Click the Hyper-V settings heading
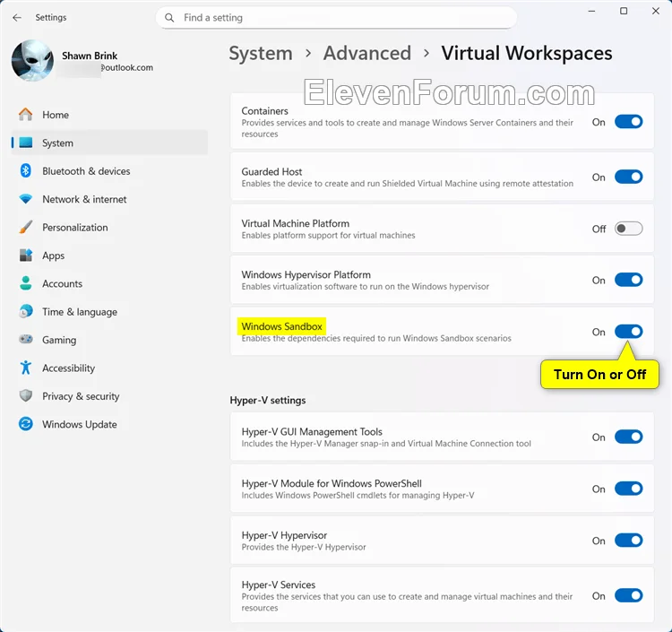 268,400
